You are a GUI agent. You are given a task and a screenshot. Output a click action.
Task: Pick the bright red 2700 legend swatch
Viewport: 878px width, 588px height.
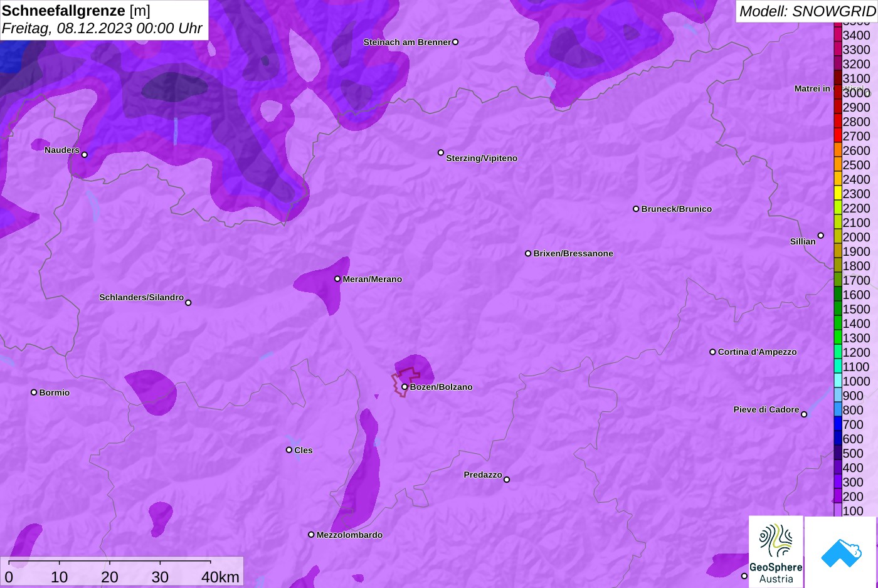(838, 136)
